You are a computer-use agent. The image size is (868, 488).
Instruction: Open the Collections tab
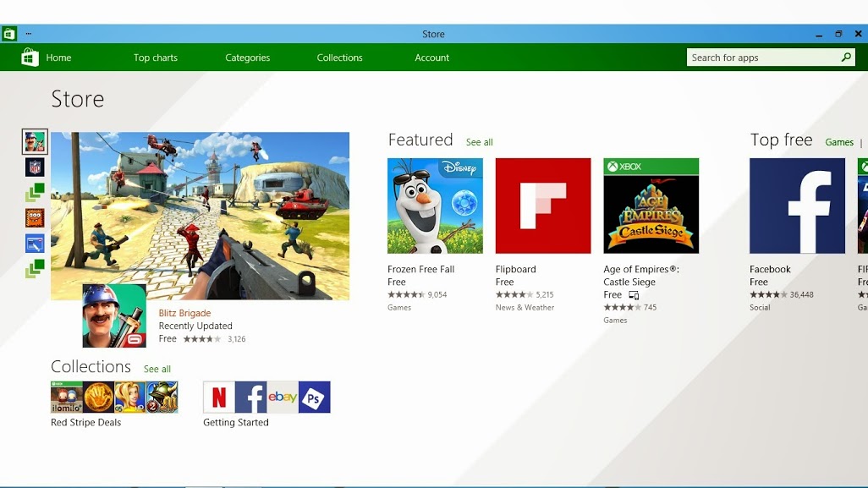click(x=339, y=58)
